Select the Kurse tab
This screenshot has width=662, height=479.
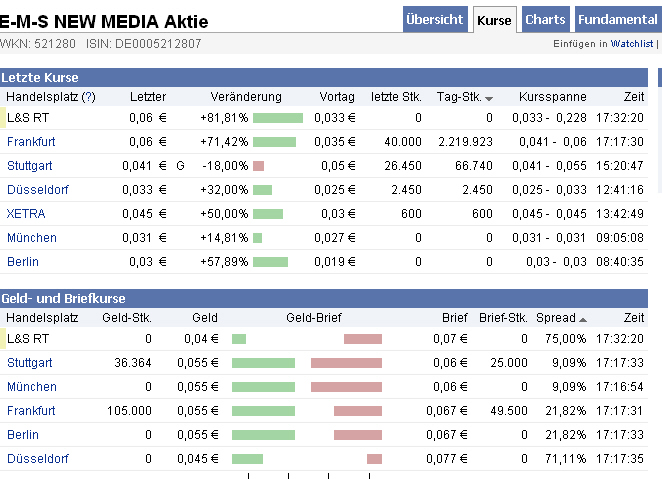pos(494,19)
